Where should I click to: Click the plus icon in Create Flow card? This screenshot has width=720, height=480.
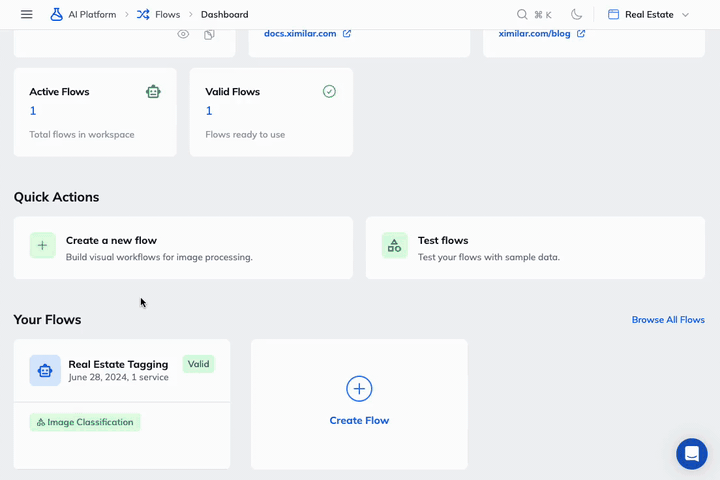point(359,389)
